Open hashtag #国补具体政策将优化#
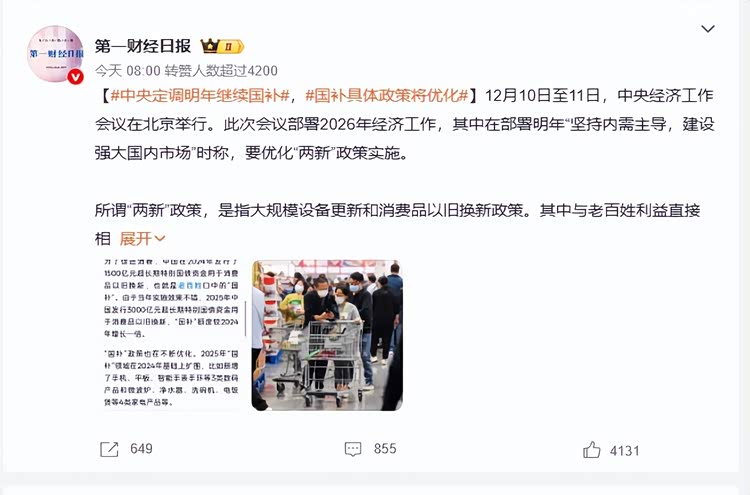Viewport: 750px width, 495px height. tap(386, 96)
